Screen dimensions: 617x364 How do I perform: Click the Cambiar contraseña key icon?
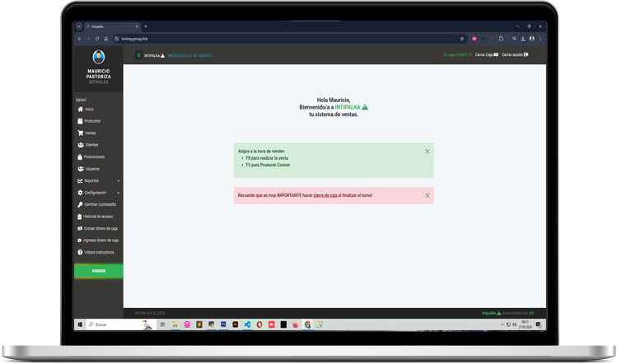coord(80,204)
